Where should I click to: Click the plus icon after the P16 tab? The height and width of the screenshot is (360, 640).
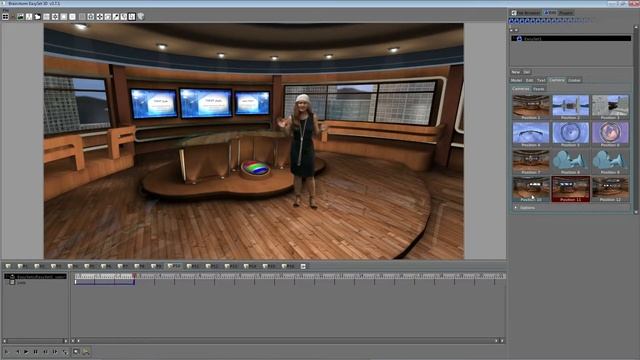click(303, 267)
